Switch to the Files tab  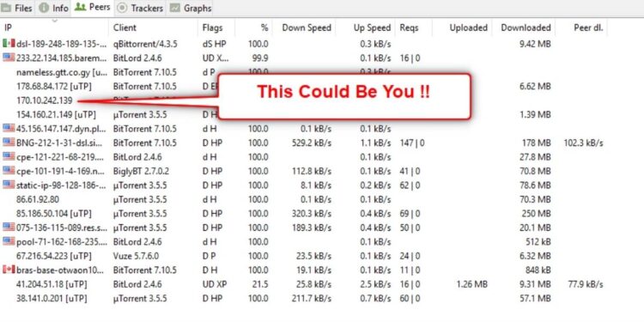[17, 8]
